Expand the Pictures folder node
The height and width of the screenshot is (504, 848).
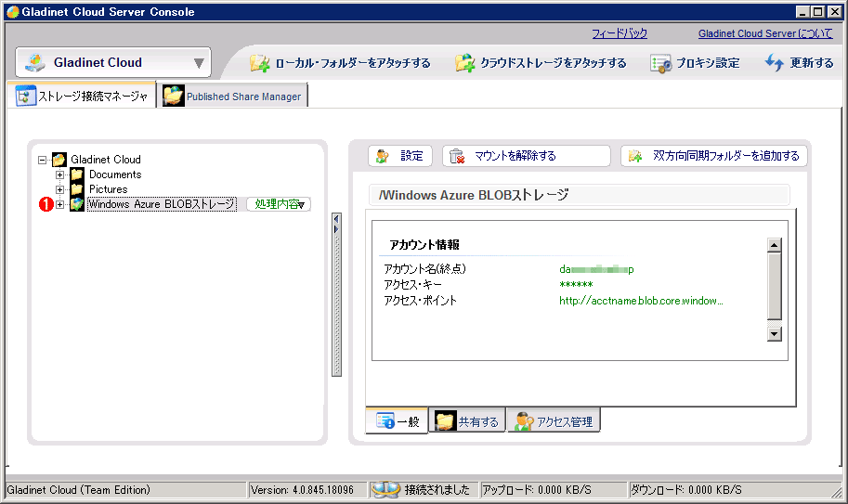tap(60, 189)
